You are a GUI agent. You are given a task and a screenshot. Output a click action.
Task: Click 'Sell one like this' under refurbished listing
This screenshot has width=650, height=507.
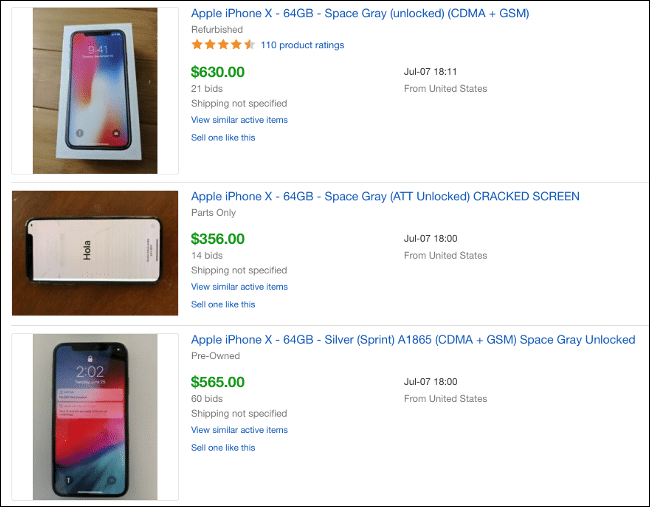(x=223, y=138)
